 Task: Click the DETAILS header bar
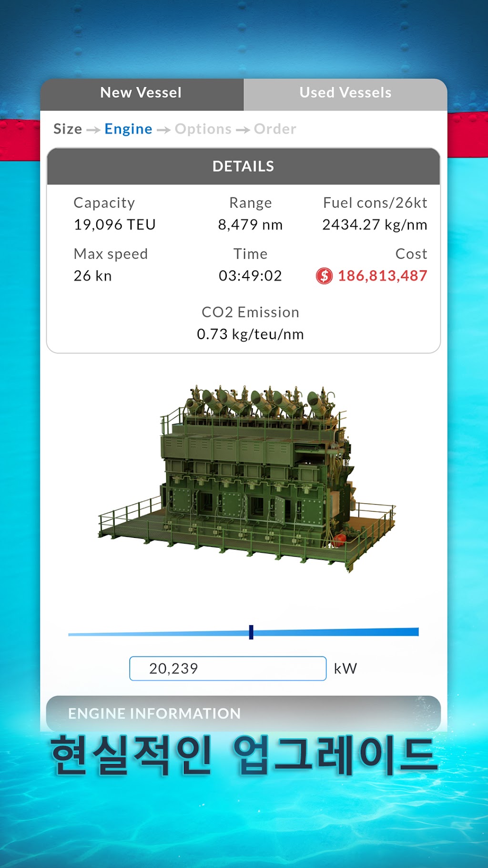(244, 166)
